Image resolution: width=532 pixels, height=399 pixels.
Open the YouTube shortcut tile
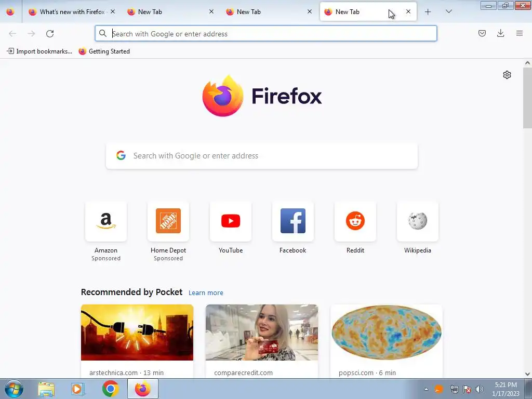231,221
